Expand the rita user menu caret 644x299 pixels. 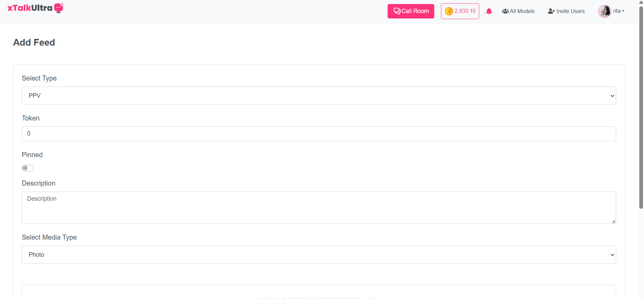623,11
